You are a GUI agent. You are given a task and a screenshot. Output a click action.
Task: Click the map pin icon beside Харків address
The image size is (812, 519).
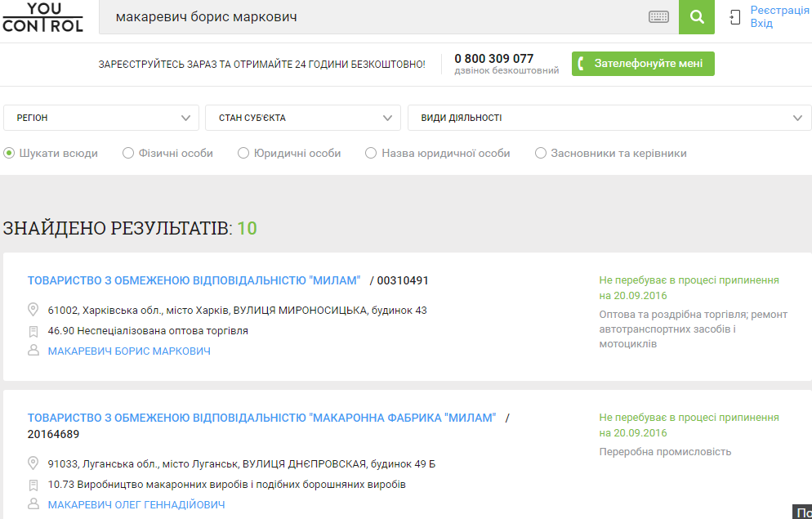(33, 310)
